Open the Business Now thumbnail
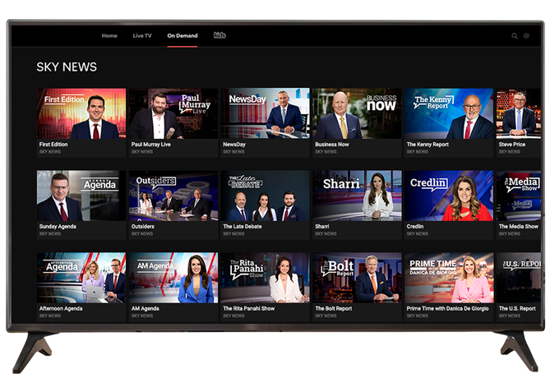550x392 pixels. (357, 114)
